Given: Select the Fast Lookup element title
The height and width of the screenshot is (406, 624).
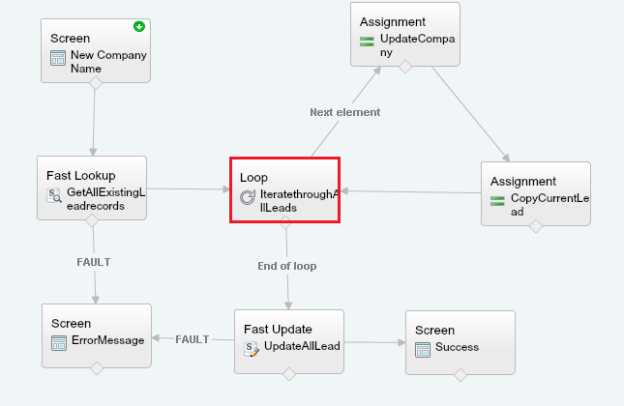Looking at the screenshot, I should click(81, 175).
